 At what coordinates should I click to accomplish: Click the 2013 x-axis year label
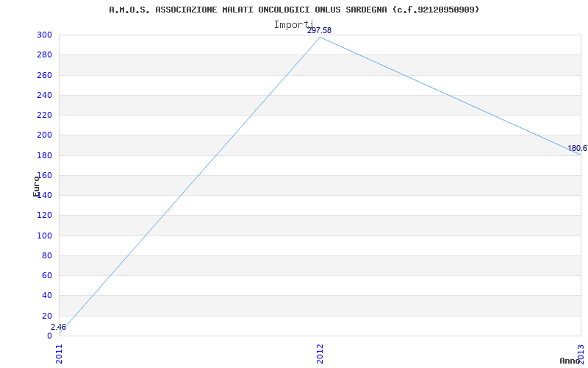(581, 354)
